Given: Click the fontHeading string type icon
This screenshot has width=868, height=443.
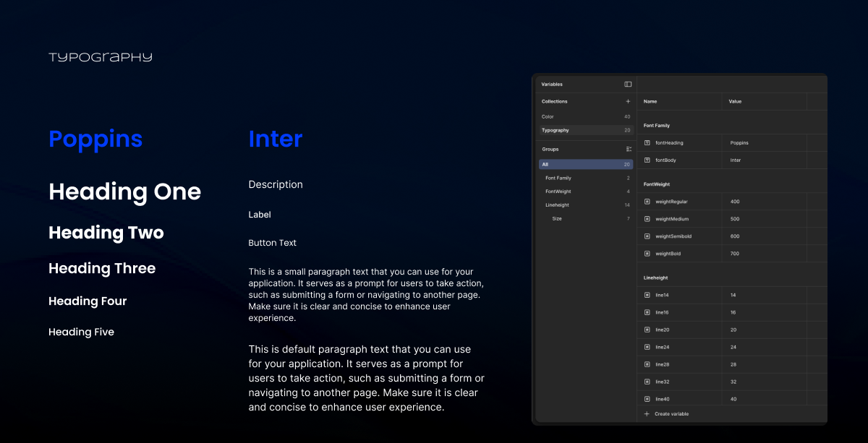Looking at the screenshot, I should (647, 143).
